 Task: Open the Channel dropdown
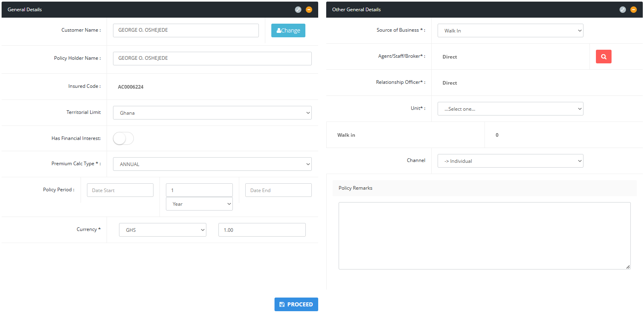510,161
